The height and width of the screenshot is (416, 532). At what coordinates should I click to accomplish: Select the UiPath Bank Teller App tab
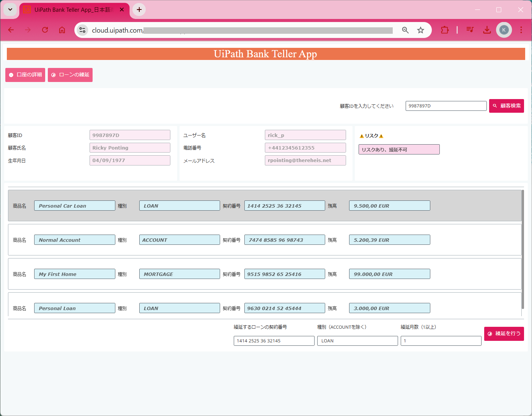tap(74, 10)
